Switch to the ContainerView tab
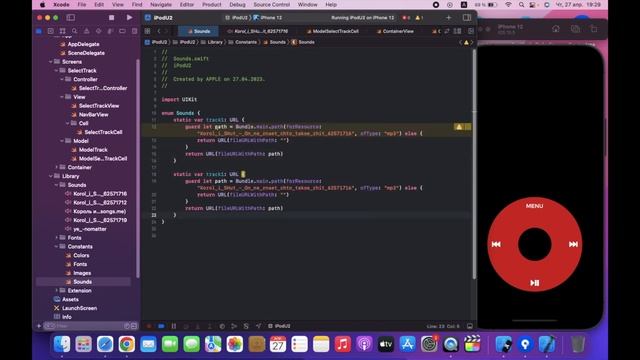Viewport: 640px width, 360px height. coord(395,31)
